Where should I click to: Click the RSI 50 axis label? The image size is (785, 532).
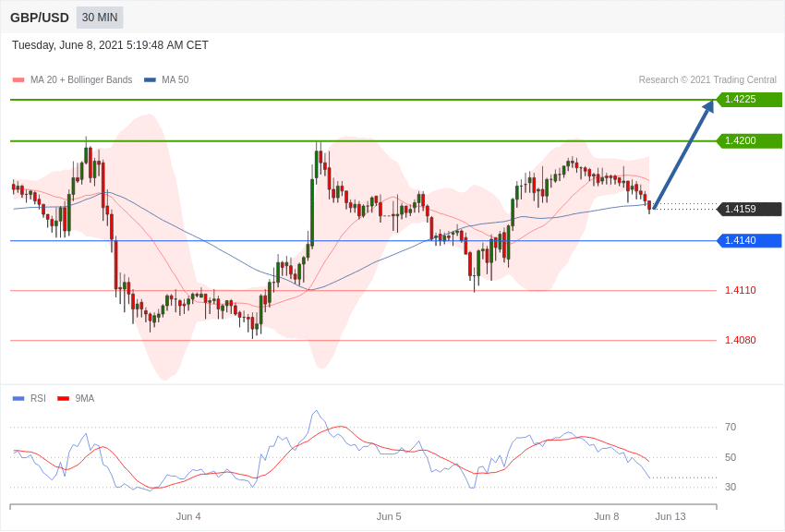tap(731, 457)
